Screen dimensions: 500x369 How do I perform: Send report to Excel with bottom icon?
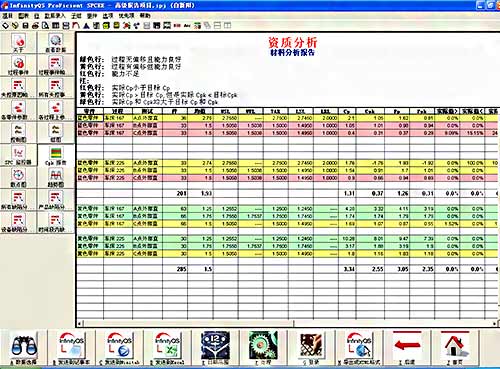point(167,348)
